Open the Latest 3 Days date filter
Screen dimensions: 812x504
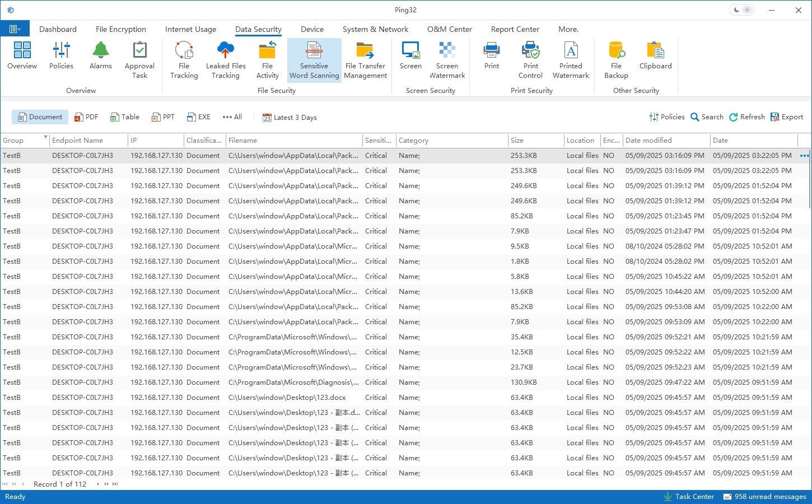point(290,118)
